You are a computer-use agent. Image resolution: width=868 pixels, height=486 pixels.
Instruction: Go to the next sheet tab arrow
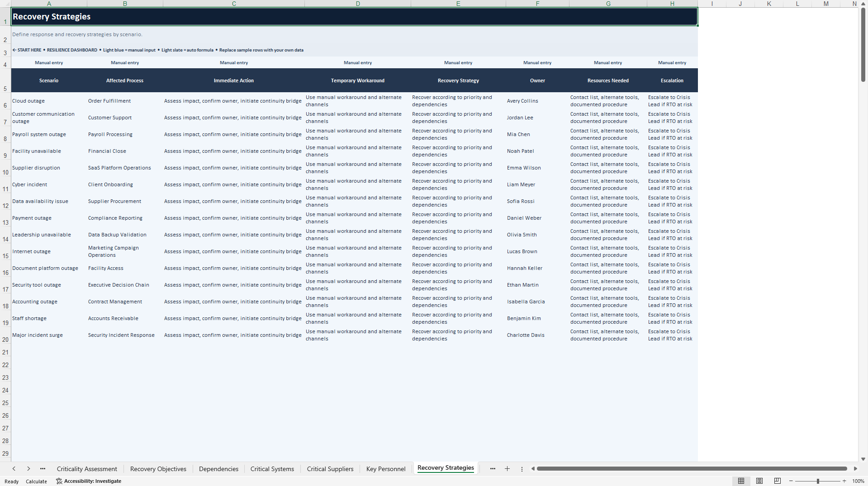[x=28, y=469]
